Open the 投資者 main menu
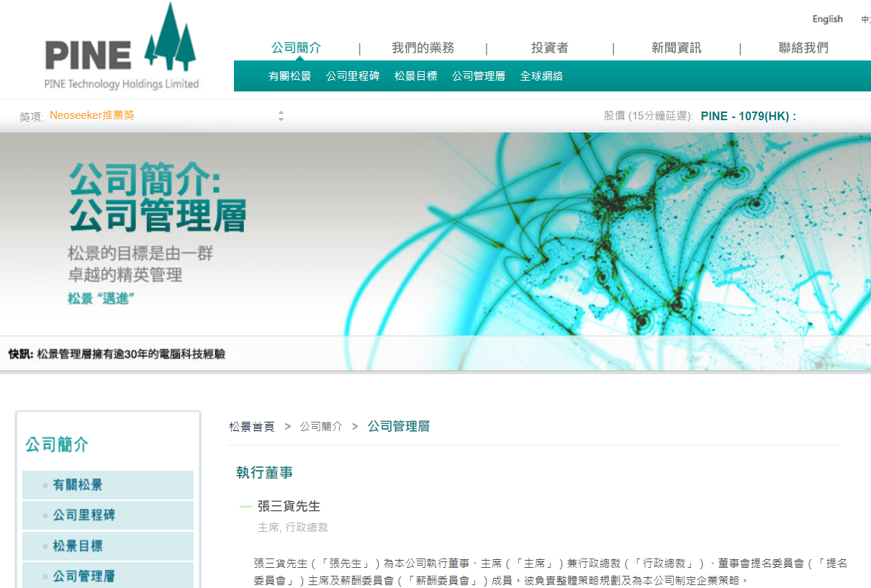The image size is (871, 588). click(x=549, y=48)
